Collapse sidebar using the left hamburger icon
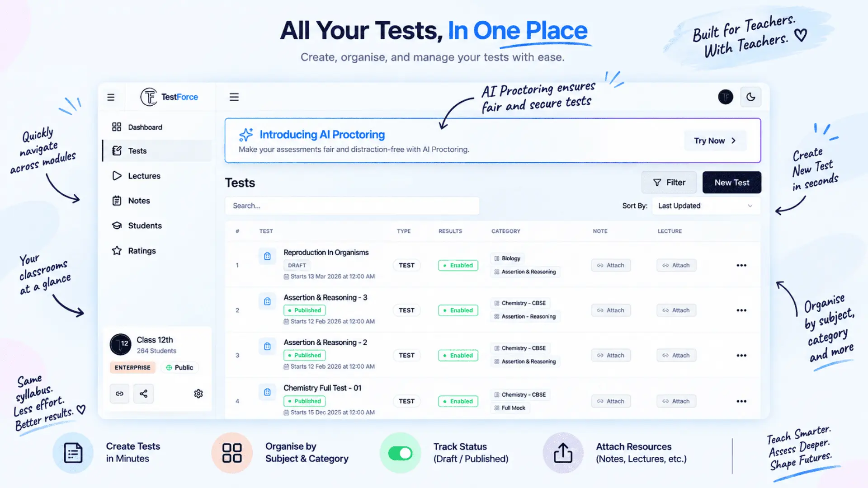This screenshot has height=488, width=868. 111,97
